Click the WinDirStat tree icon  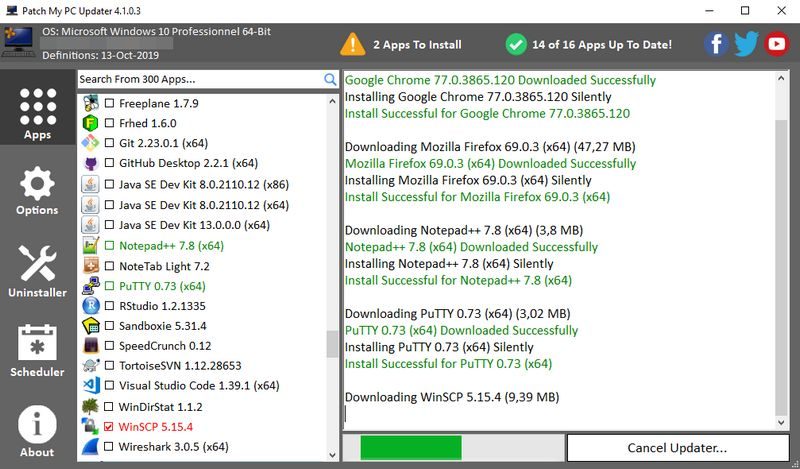pyautogui.click(x=90, y=406)
